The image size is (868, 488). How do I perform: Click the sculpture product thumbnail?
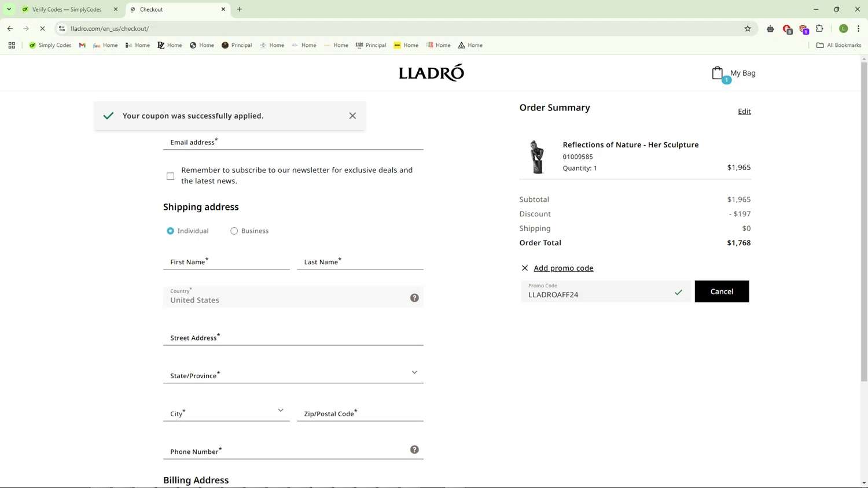pyautogui.click(x=537, y=157)
